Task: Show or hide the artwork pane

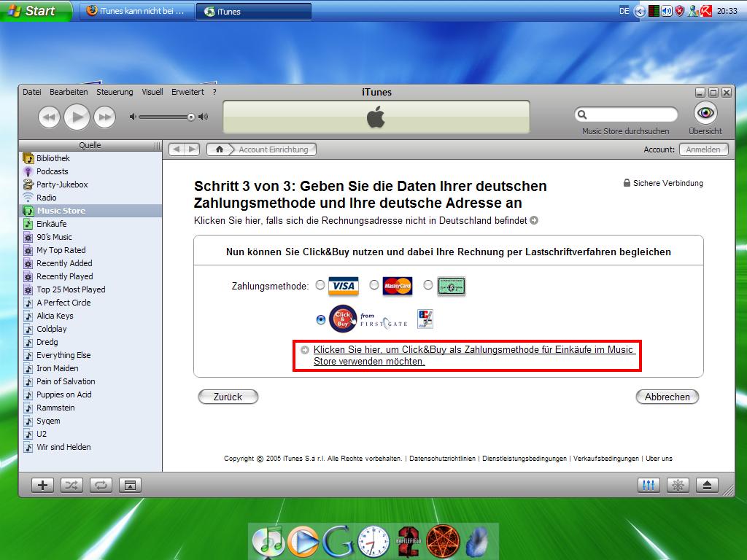Action: click(x=130, y=485)
